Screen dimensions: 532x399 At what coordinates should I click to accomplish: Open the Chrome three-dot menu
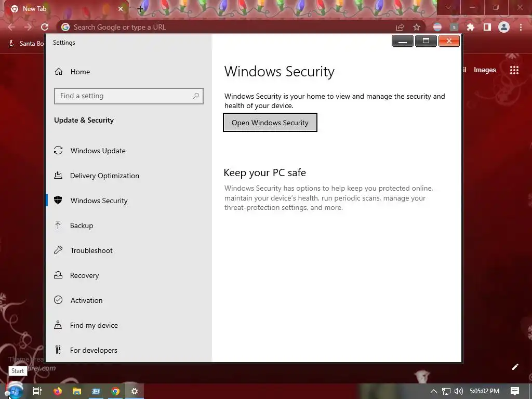pyautogui.click(x=521, y=27)
